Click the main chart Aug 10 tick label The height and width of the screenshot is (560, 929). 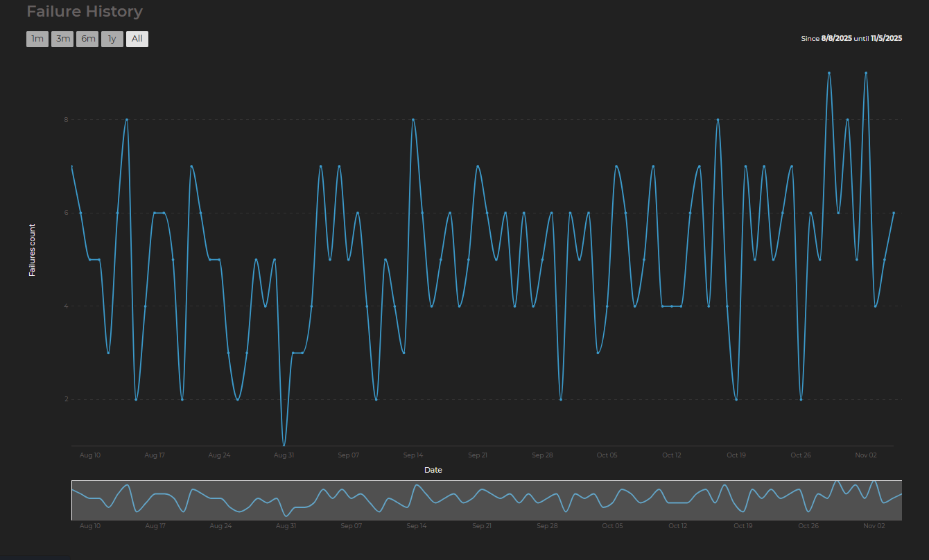[90, 455]
